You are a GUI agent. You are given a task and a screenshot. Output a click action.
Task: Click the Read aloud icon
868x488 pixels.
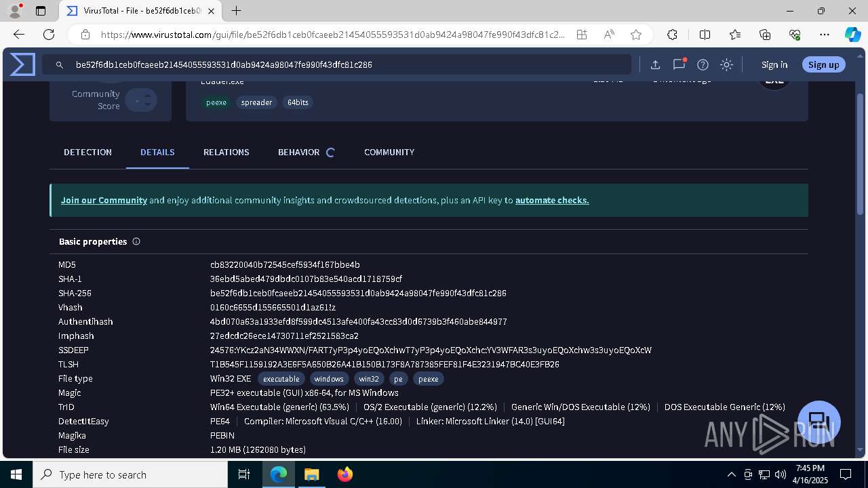point(609,35)
